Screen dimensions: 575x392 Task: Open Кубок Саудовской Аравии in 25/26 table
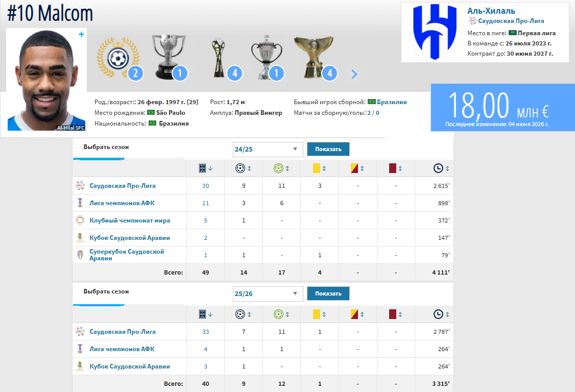130,366
